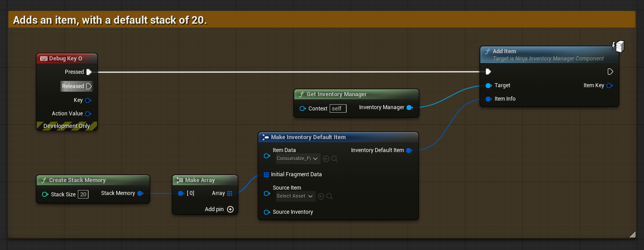Click the self value in Context field
The width and height of the screenshot is (644, 250).
(x=338, y=109)
